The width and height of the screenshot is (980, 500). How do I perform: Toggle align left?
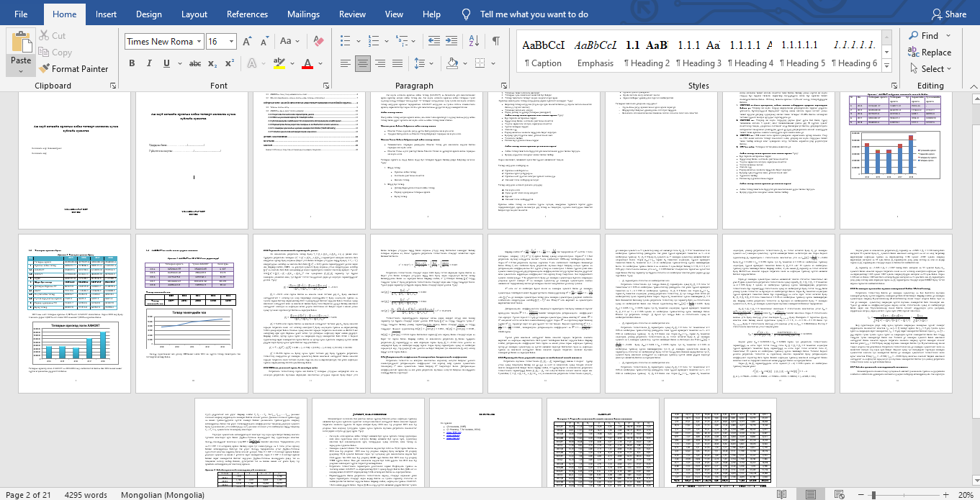click(346, 63)
